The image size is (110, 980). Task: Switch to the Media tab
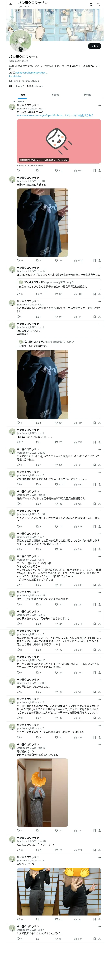(x=88, y=95)
